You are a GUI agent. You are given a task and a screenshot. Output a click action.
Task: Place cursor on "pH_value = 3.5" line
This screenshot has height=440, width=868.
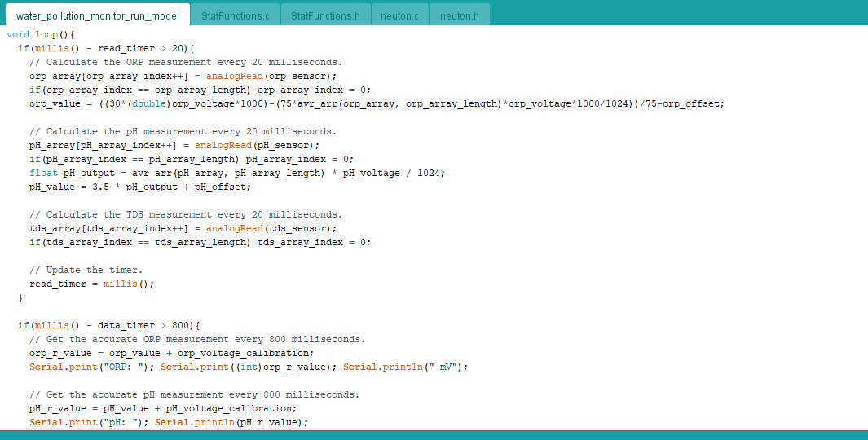(x=140, y=187)
